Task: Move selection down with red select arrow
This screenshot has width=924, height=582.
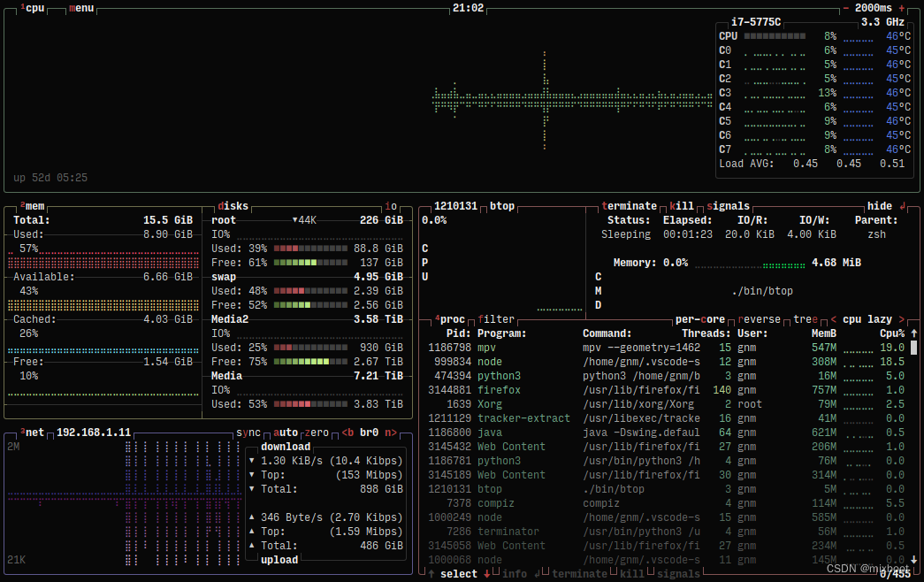Action: tap(486, 574)
